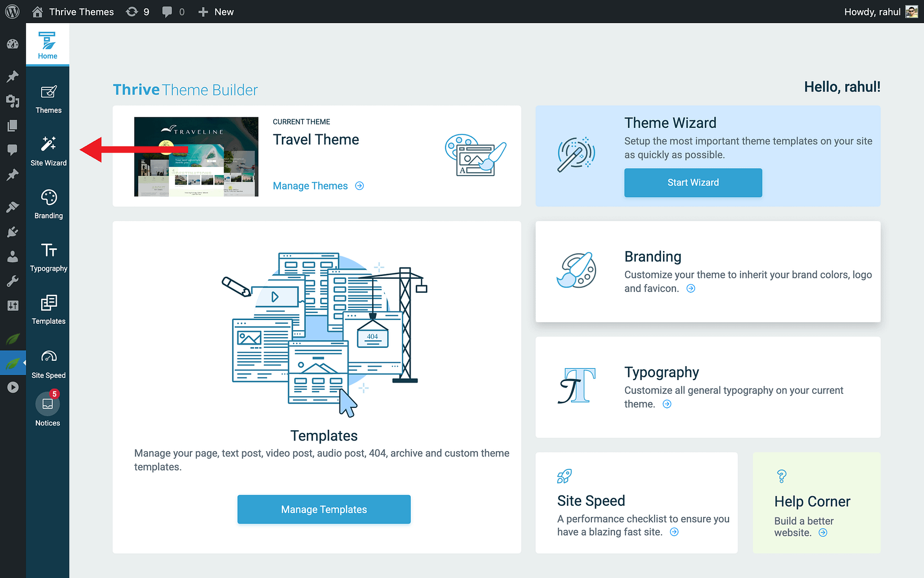The image size is (924, 578).
Task: Open the WordPress Dashboard gauge icon
Action: click(x=13, y=44)
